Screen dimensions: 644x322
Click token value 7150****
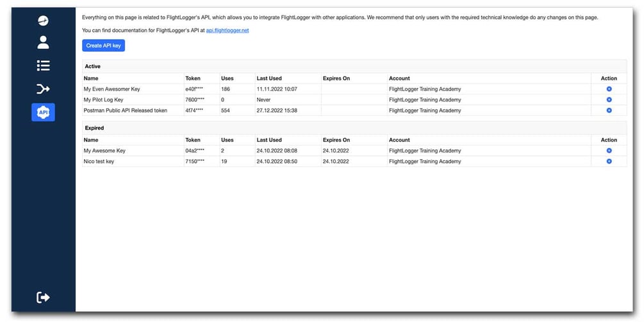[195, 162]
